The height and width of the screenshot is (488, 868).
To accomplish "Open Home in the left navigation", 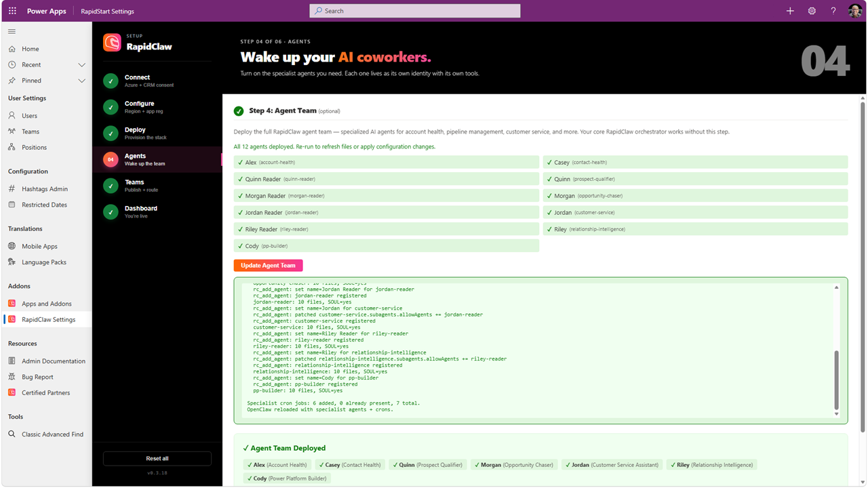I will click(x=46, y=49).
